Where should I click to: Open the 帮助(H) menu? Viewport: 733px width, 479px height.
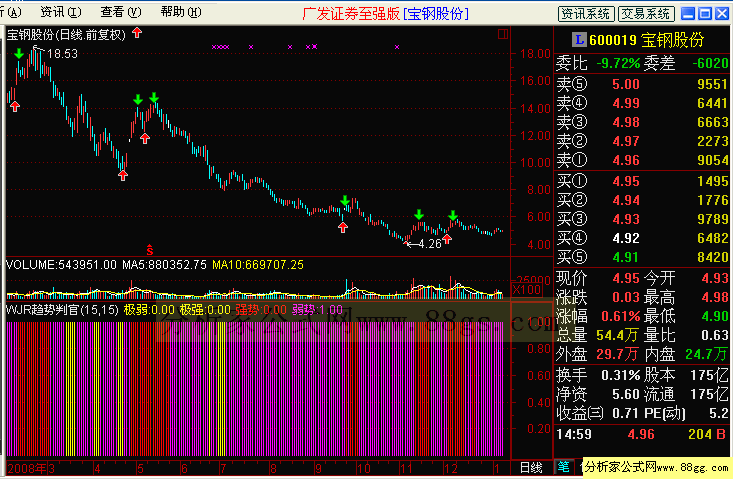point(181,12)
